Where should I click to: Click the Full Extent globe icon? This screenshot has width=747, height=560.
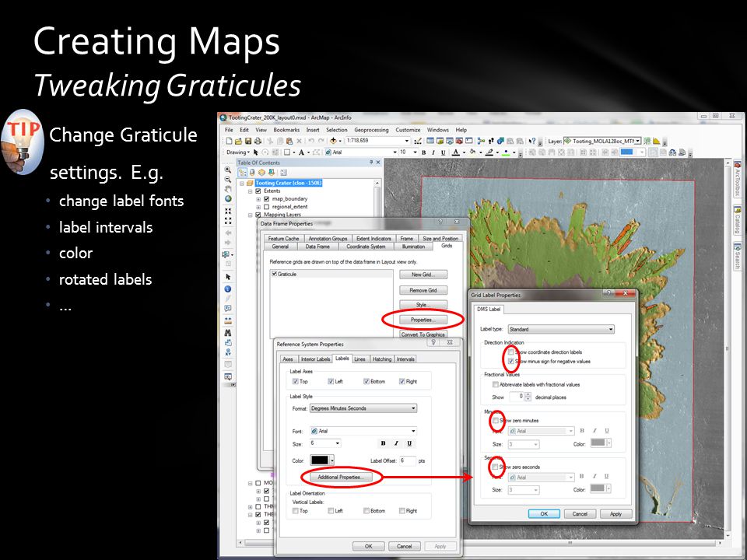tap(228, 199)
